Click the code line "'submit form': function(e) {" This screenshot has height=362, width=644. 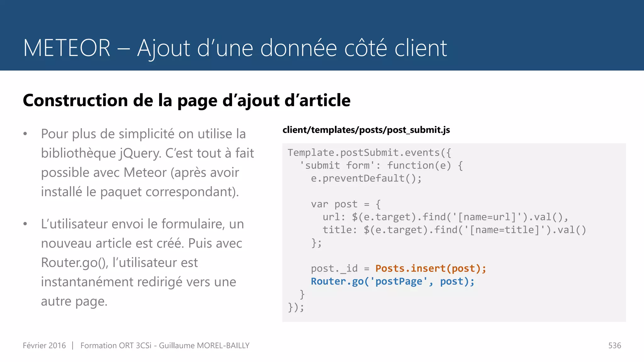point(381,166)
